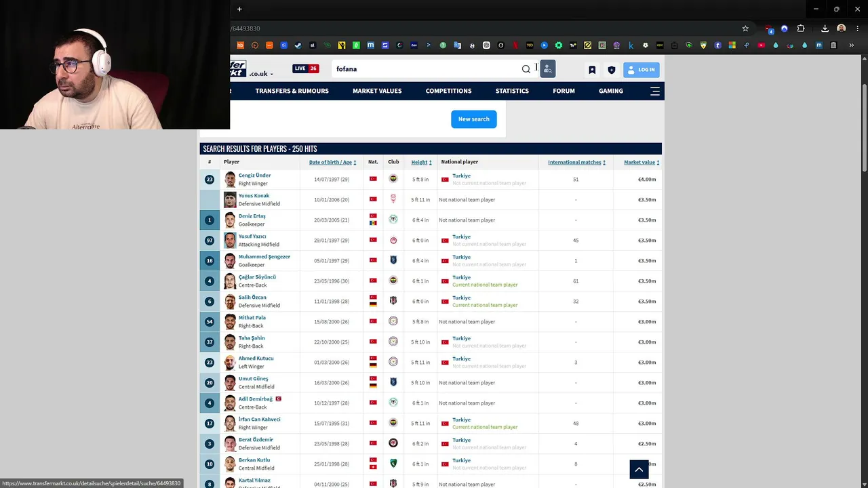Click shirt number 97 badge for Yusuf Yazıcı
Screen dimensions: 868x488
(x=210, y=240)
